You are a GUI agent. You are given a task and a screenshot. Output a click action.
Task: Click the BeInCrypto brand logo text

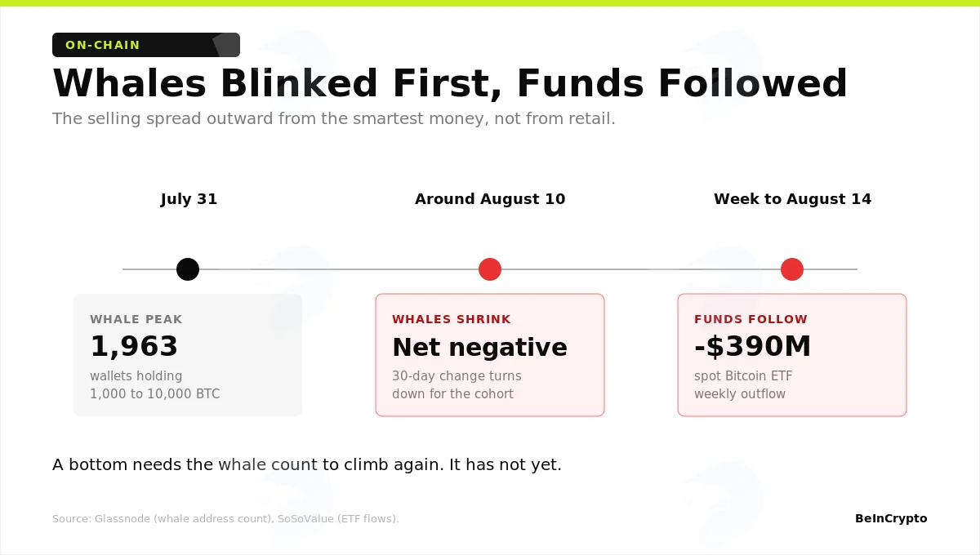coord(891,518)
